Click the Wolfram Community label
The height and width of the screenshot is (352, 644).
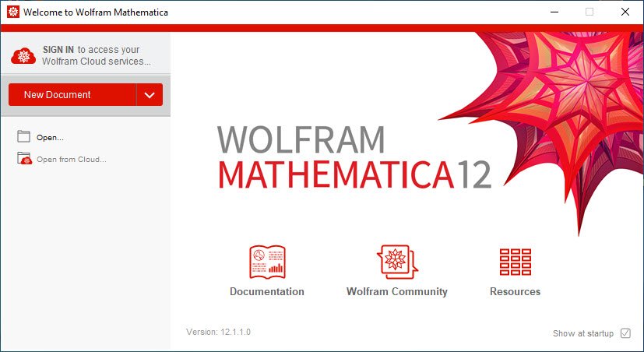pyautogui.click(x=396, y=291)
